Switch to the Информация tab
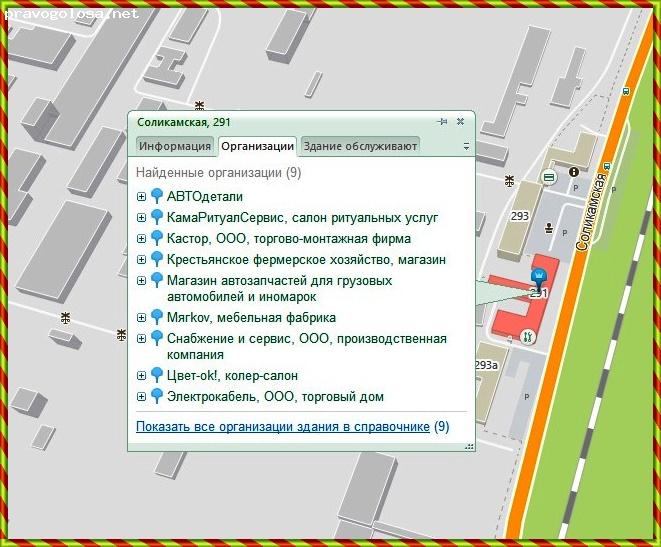Screen dimensions: 661x547 click(x=175, y=146)
